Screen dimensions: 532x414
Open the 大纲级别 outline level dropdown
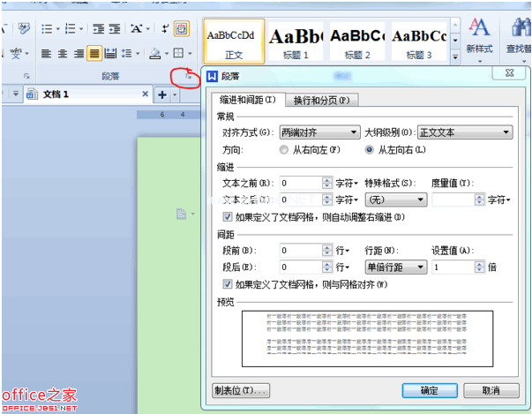pos(465,132)
